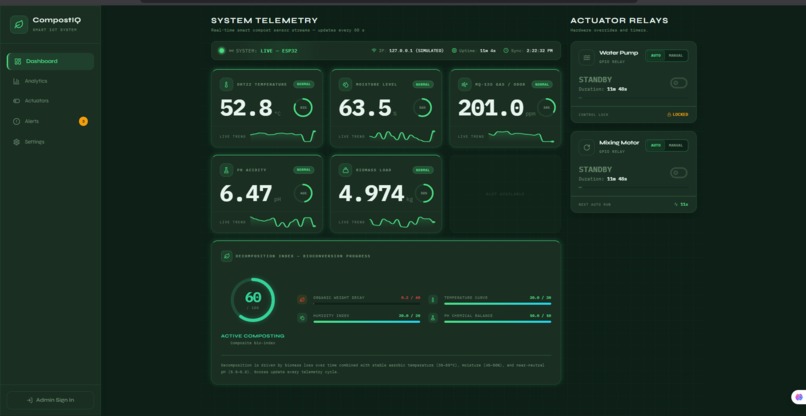This screenshot has width=806, height=416.
Task: Open the Alerts sidebar item
Action: 50,121
